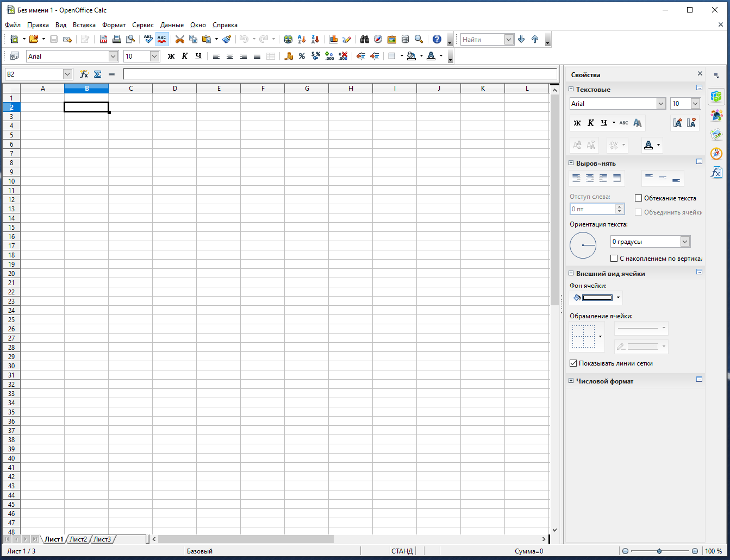Toggle Italic К in formatting toolbar
Image resolution: width=730 pixels, height=560 pixels.
pyautogui.click(x=185, y=56)
